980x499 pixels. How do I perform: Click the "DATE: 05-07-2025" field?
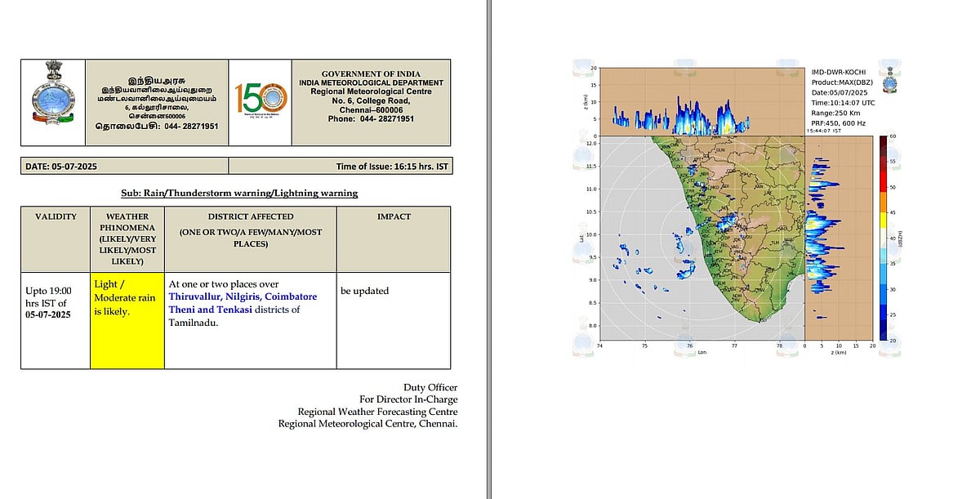pyautogui.click(x=62, y=167)
